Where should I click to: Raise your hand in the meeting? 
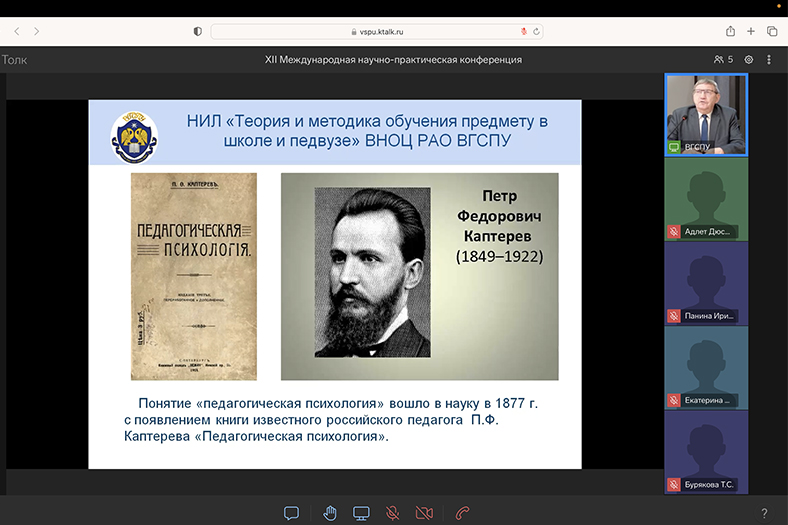click(x=330, y=513)
